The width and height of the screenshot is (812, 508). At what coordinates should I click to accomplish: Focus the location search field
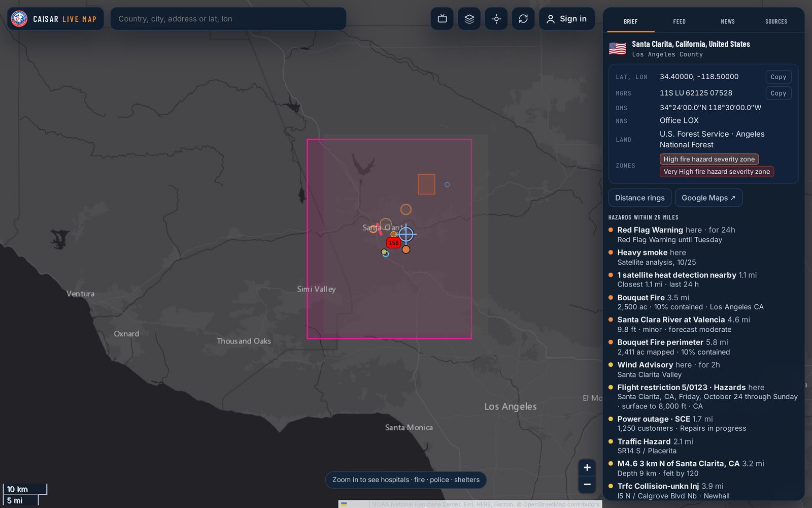tap(228, 19)
